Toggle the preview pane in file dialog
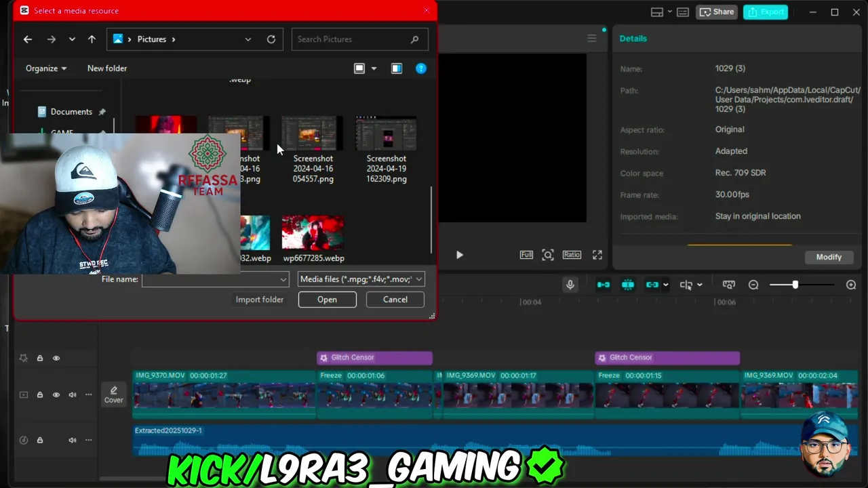 [x=397, y=68]
